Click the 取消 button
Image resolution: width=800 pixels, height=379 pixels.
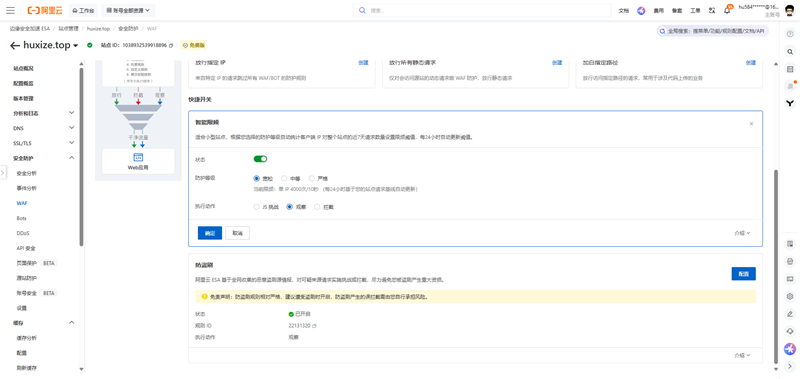[237, 233]
